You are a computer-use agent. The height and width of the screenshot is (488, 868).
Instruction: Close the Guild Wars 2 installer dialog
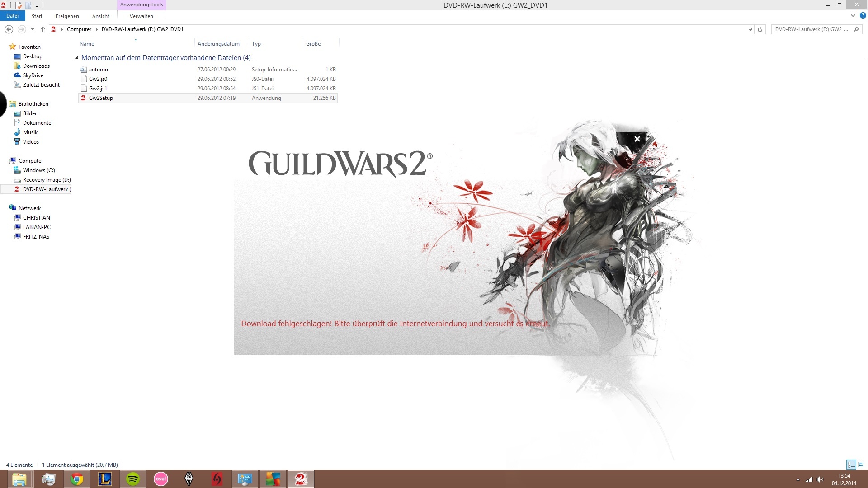(x=637, y=139)
